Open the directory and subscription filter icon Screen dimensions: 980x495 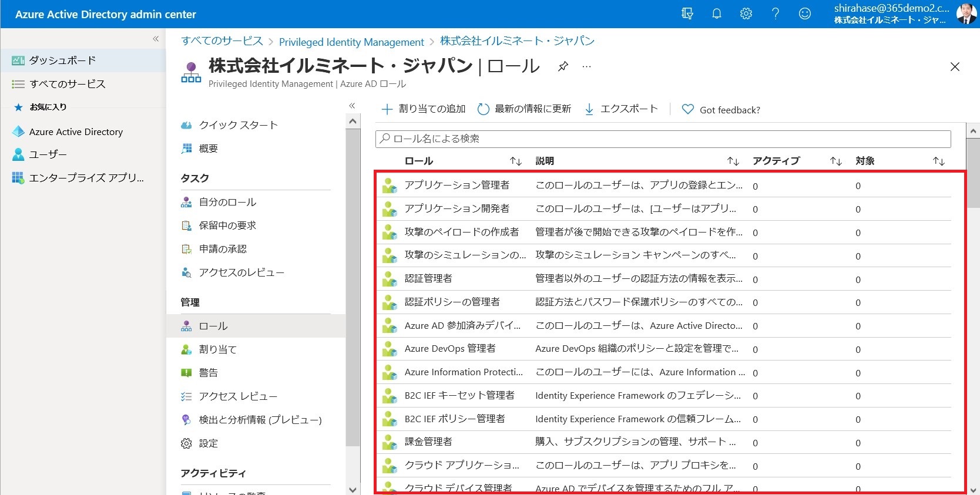click(x=687, y=14)
